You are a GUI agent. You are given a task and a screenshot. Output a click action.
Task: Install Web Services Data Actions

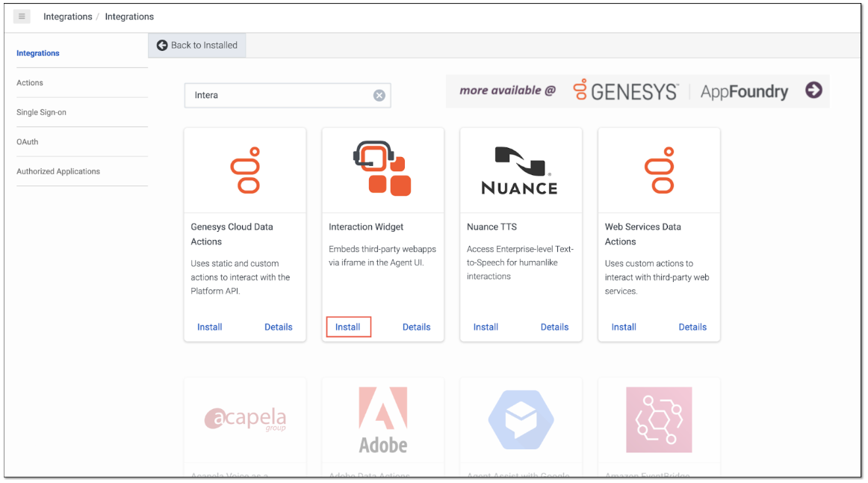click(x=624, y=327)
